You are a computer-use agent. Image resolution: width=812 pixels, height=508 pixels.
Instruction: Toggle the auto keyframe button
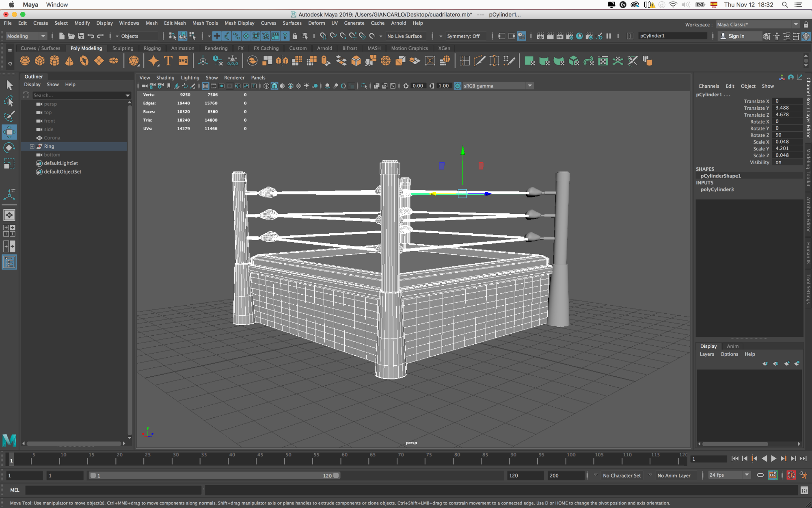pos(791,475)
